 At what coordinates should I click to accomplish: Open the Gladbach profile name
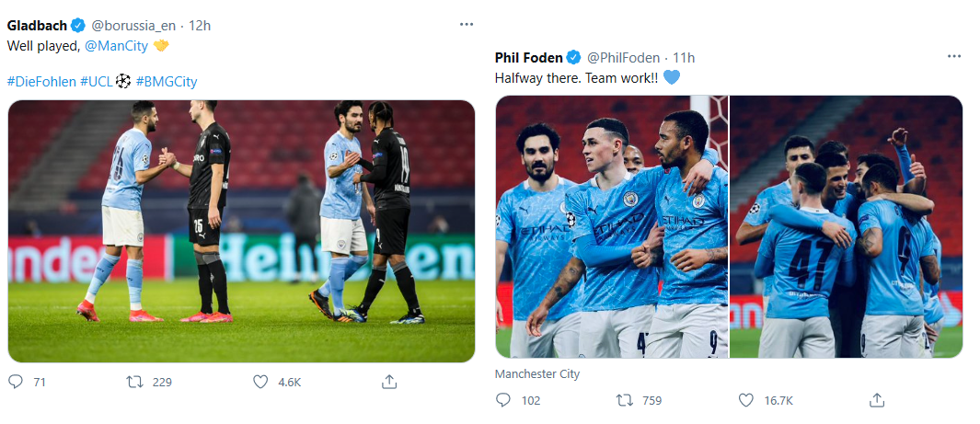pos(37,25)
